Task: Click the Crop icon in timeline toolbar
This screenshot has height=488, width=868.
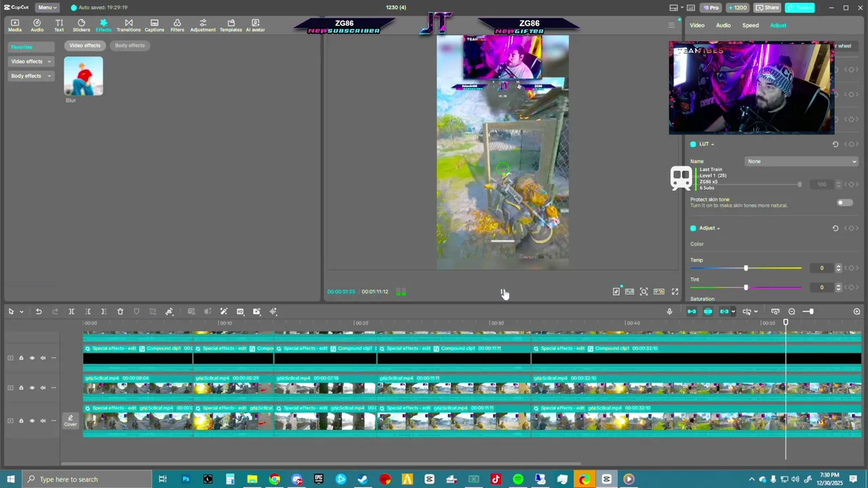Action: coord(153,312)
